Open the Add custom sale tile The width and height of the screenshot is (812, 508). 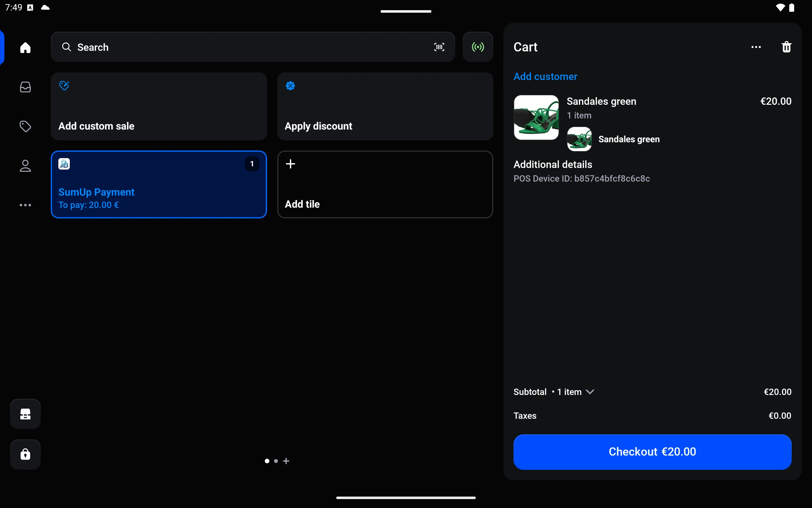tap(159, 106)
